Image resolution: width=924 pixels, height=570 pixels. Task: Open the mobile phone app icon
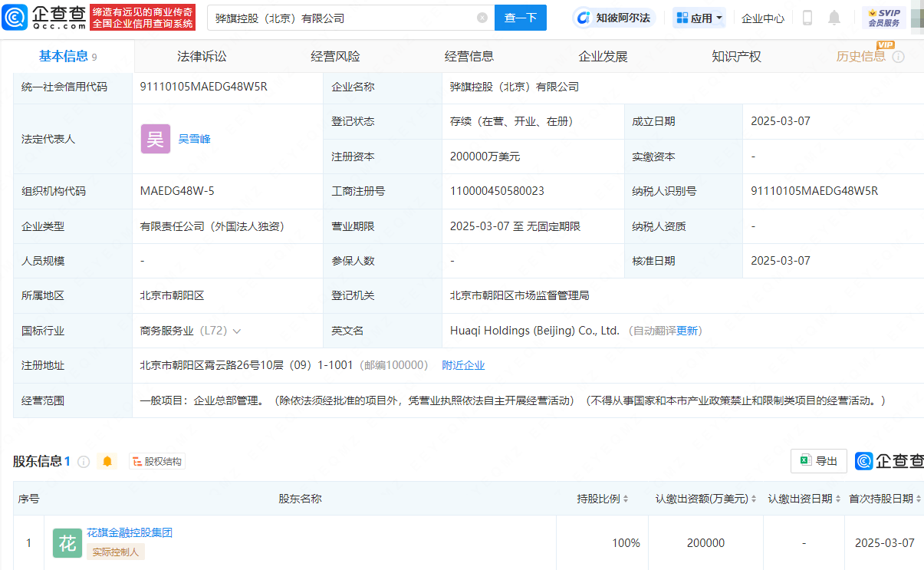point(807,18)
